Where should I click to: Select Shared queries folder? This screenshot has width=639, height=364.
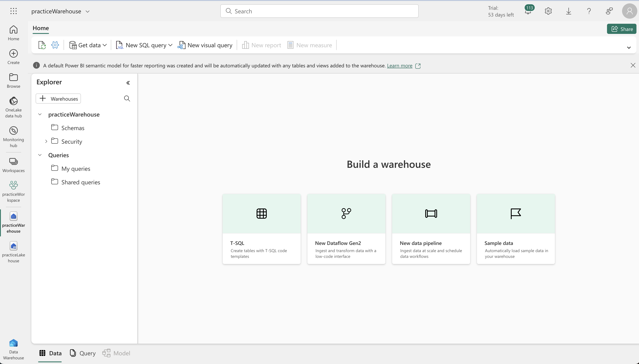pos(76,182)
